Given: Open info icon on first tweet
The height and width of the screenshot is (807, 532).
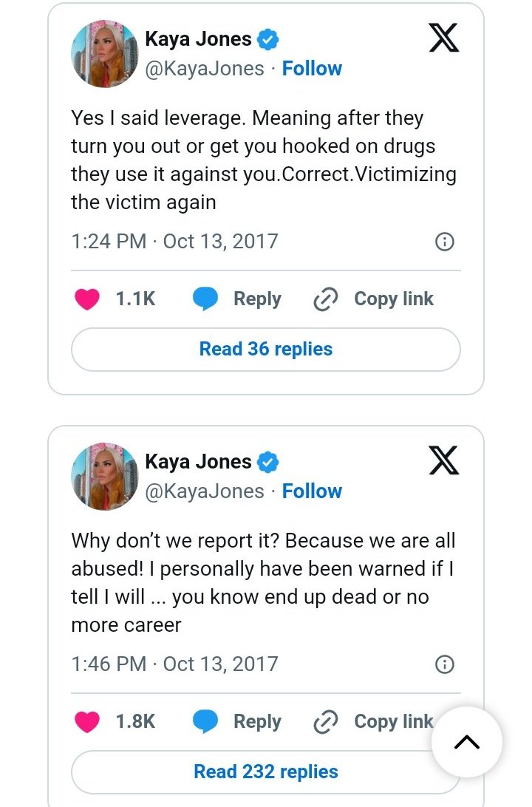Looking at the screenshot, I should coord(444,242).
